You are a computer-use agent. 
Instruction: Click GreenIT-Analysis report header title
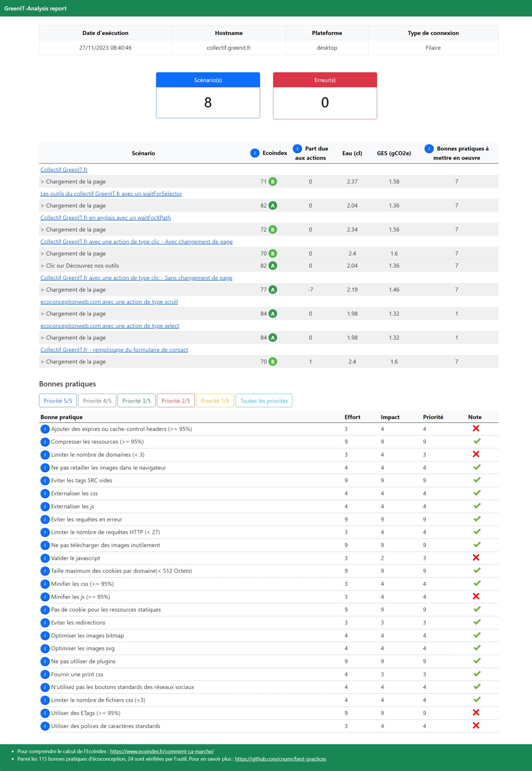click(35, 8)
